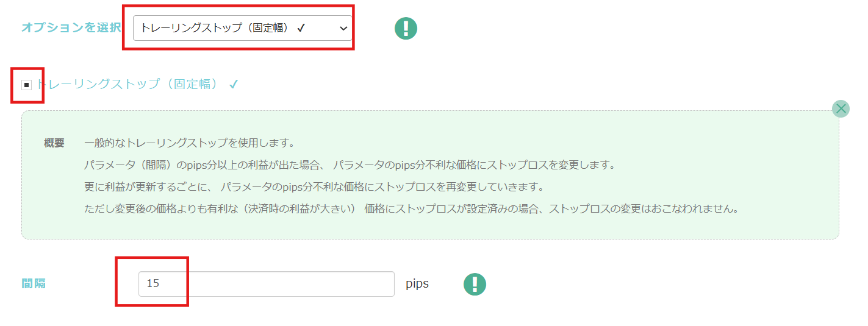Click the green info icon beside option dropdown

(x=406, y=28)
